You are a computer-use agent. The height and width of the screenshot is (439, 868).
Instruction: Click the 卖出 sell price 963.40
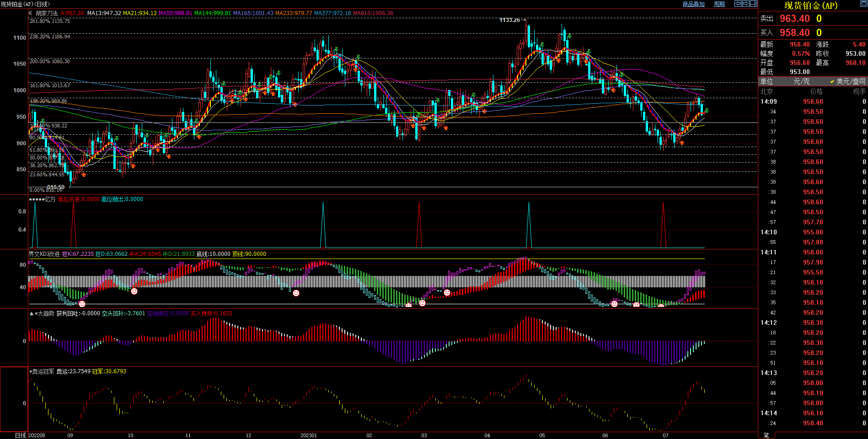[794, 19]
